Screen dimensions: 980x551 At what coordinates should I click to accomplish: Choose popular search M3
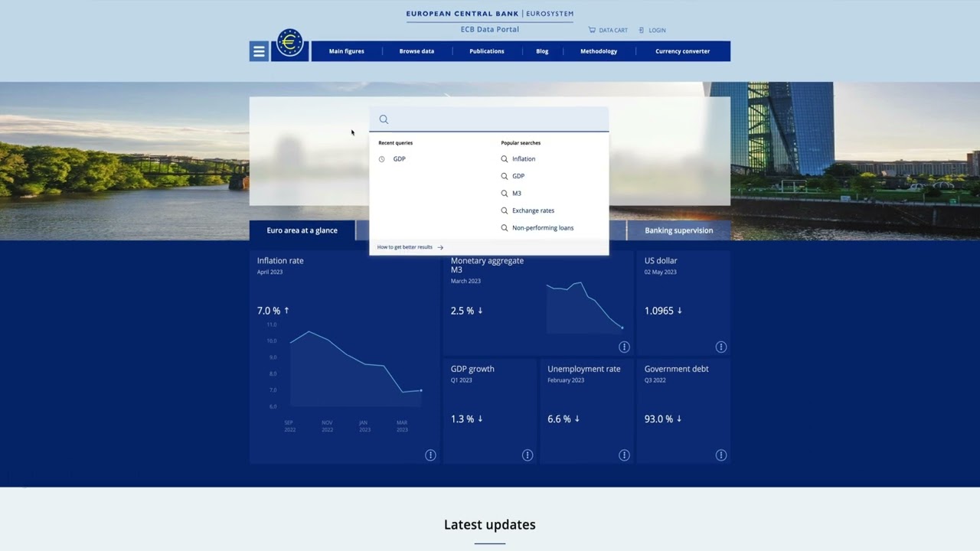(517, 194)
